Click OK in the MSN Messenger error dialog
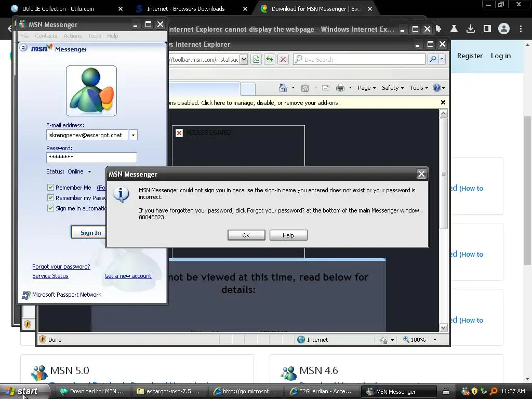Screen dimensions: 532x399 tap(246, 235)
